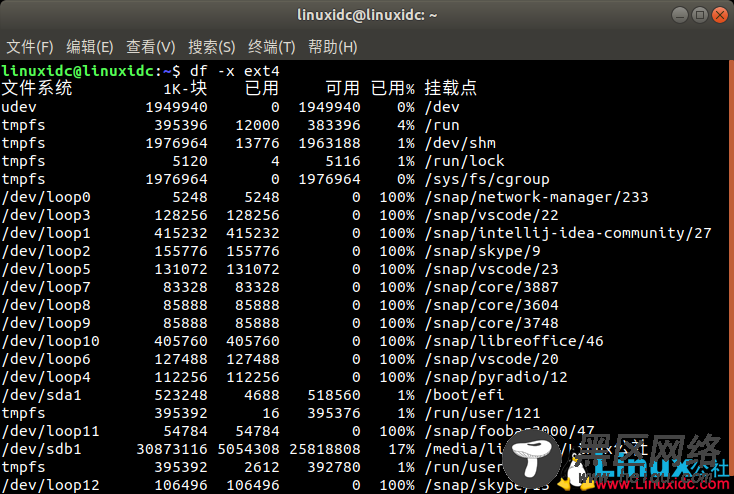
Task: Open the 编辑(E) menu
Action: 89,47
